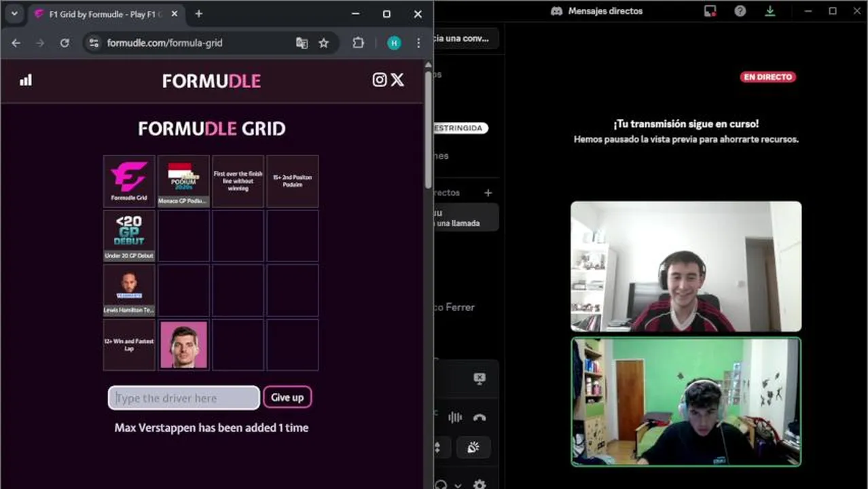Select the conversation currently in a call
868x489 pixels.
click(x=467, y=217)
